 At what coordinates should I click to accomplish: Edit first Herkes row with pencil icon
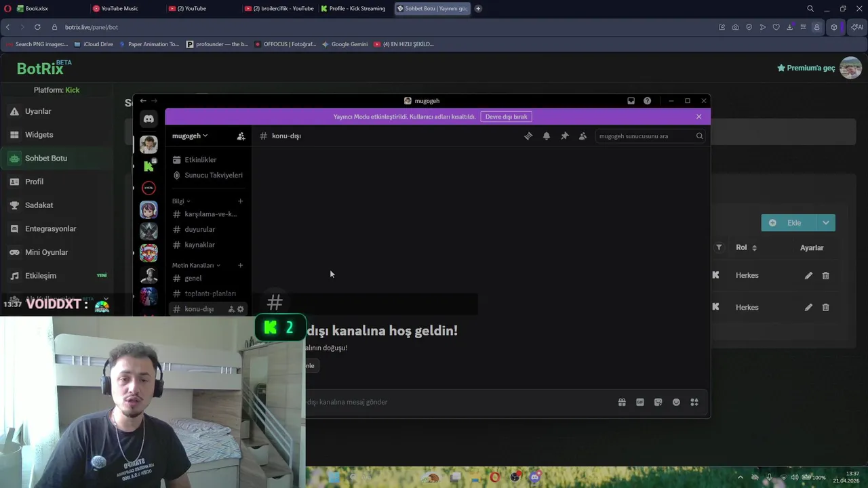(808, 276)
